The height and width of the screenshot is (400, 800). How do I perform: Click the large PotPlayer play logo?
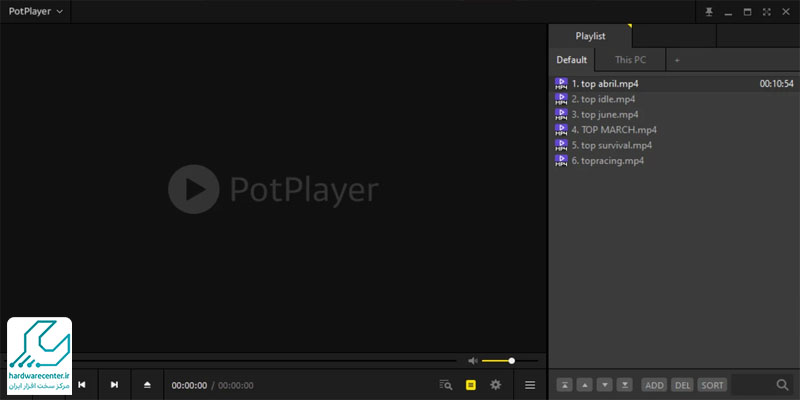click(x=194, y=189)
